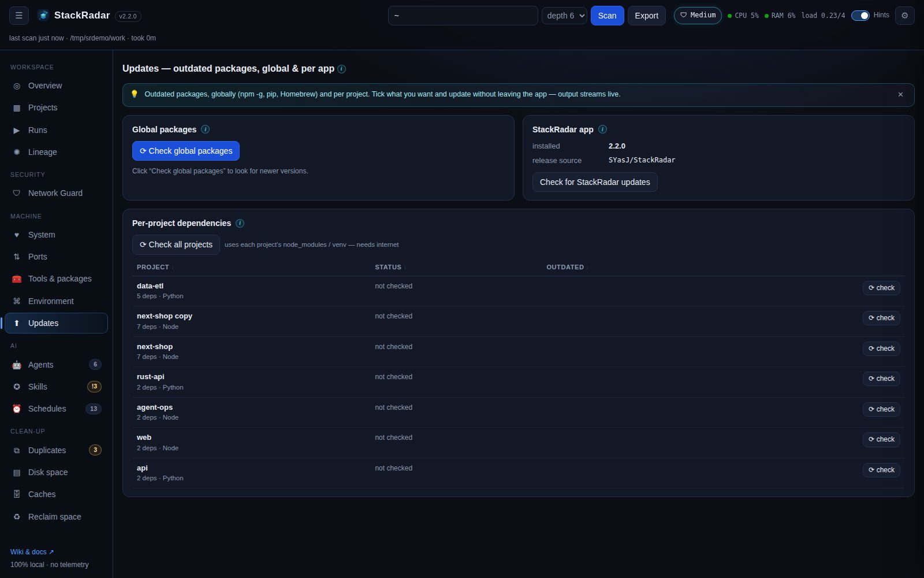Sort table by STATUS column
Screen dimensions: 924x578
[x=390, y=267]
